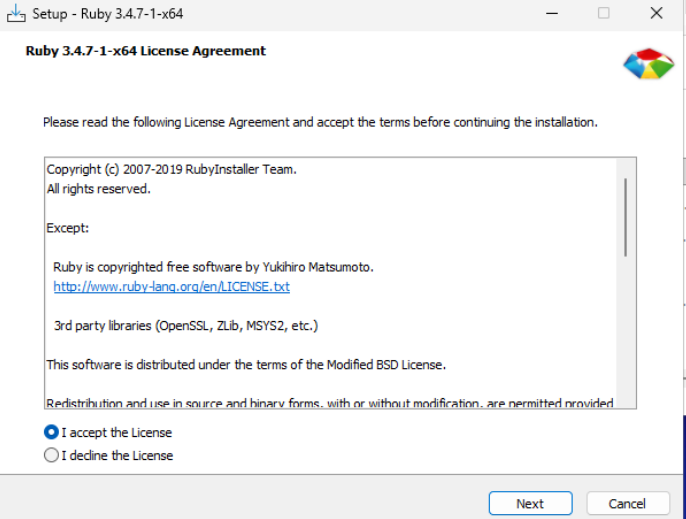The height and width of the screenshot is (519, 686).
Task: Click the Yukihiro Matsumoto copyright line
Action: coord(213,267)
